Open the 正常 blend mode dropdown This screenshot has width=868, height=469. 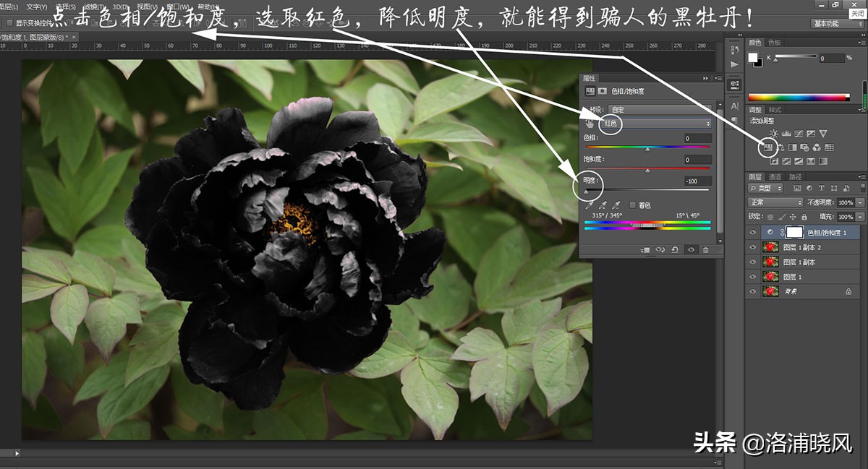pyautogui.click(x=775, y=202)
